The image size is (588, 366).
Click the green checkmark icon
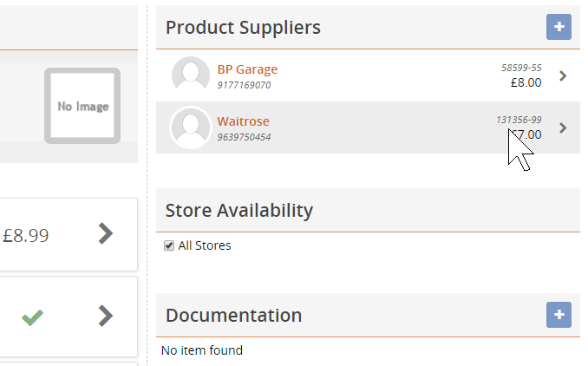tap(33, 317)
